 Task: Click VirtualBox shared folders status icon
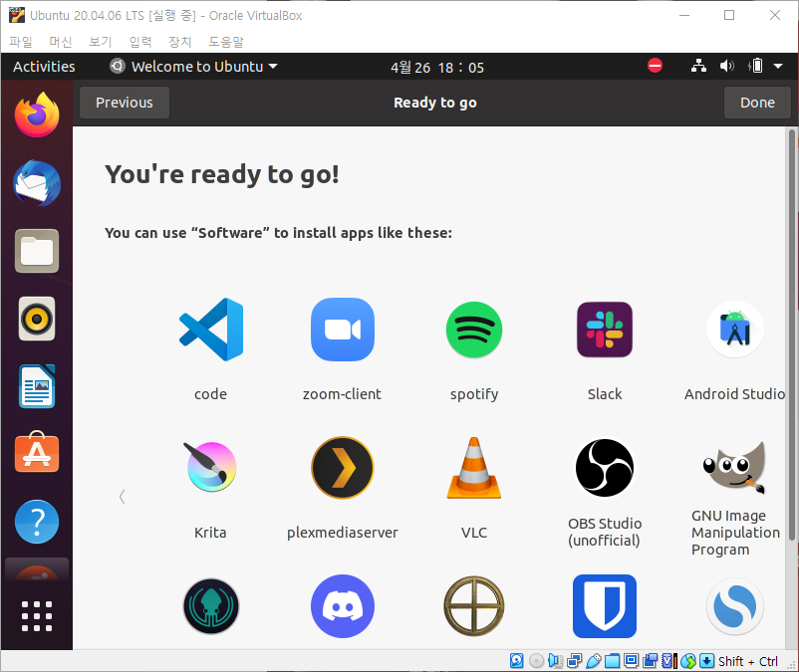[x=612, y=661]
